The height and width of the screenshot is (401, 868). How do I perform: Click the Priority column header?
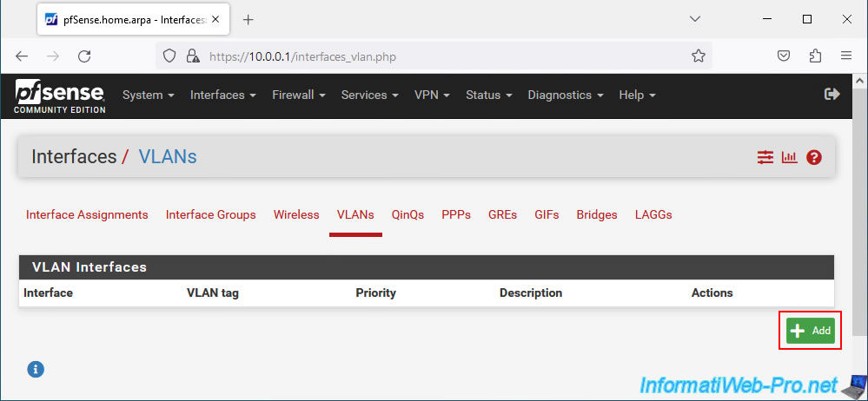pyautogui.click(x=376, y=293)
